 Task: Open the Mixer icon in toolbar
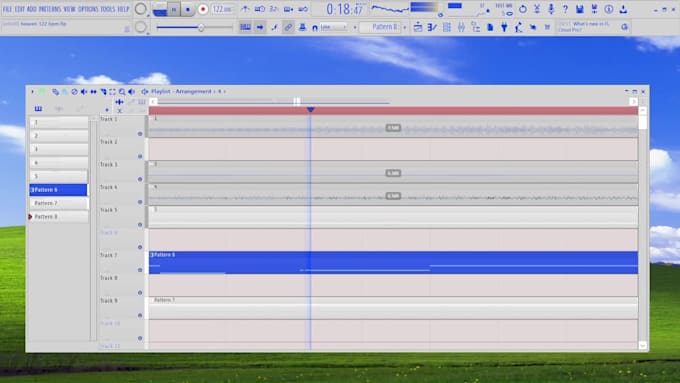click(461, 27)
